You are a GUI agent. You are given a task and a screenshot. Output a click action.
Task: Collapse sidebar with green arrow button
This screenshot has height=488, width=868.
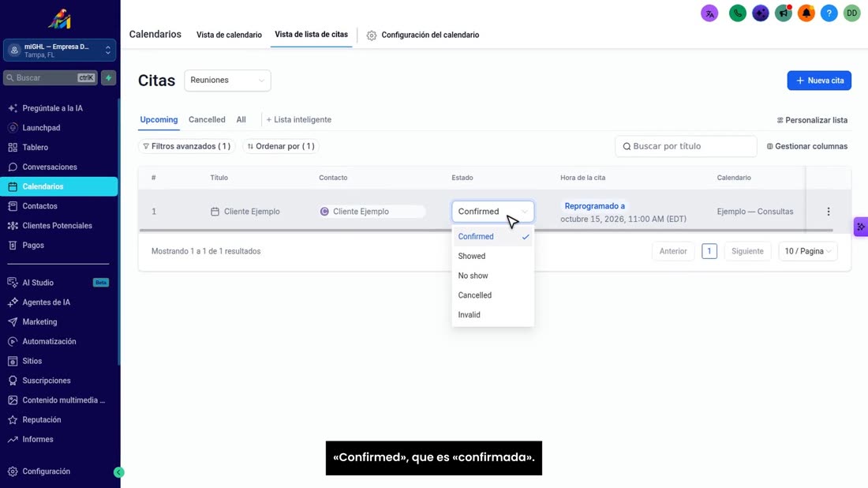coord(118,472)
